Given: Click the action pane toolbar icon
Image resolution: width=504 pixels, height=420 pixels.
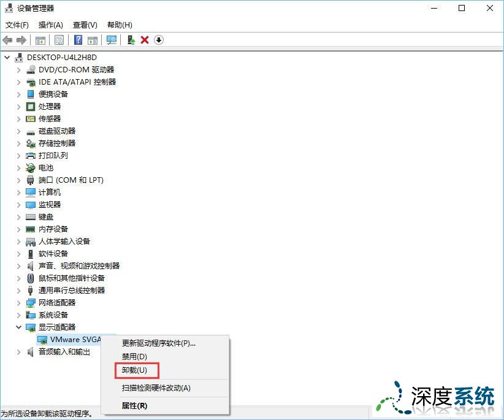Looking at the screenshot, I should [x=93, y=40].
